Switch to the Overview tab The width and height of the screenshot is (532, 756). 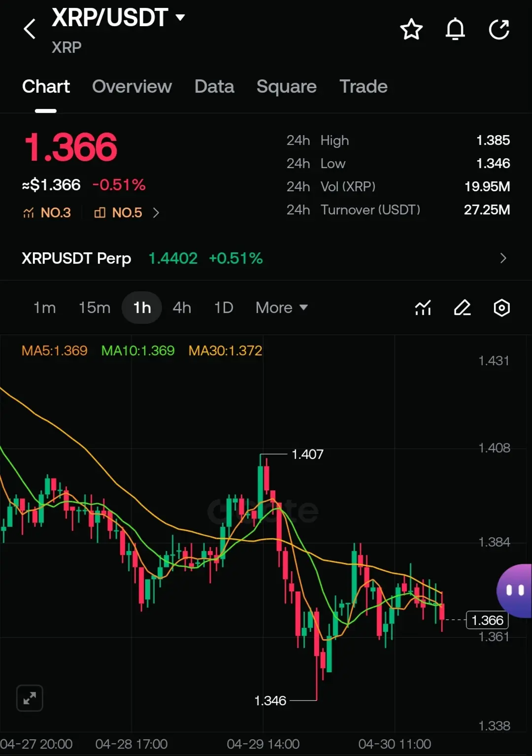pyautogui.click(x=132, y=86)
